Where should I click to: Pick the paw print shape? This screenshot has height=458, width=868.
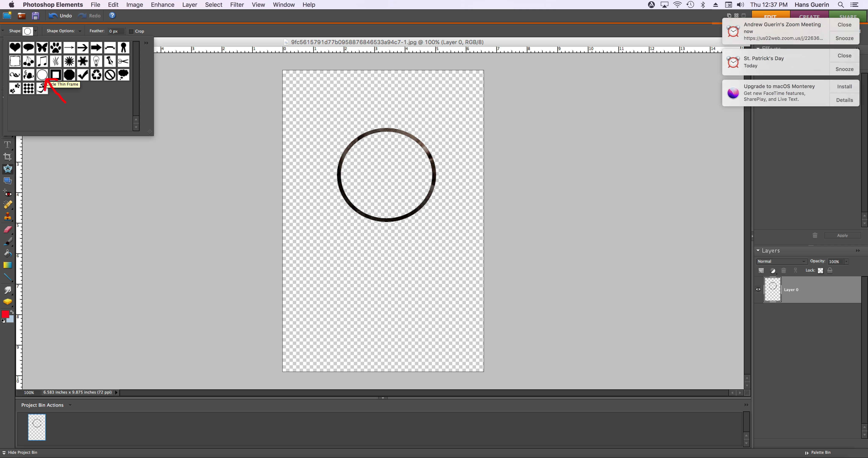click(x=56, y=47)
